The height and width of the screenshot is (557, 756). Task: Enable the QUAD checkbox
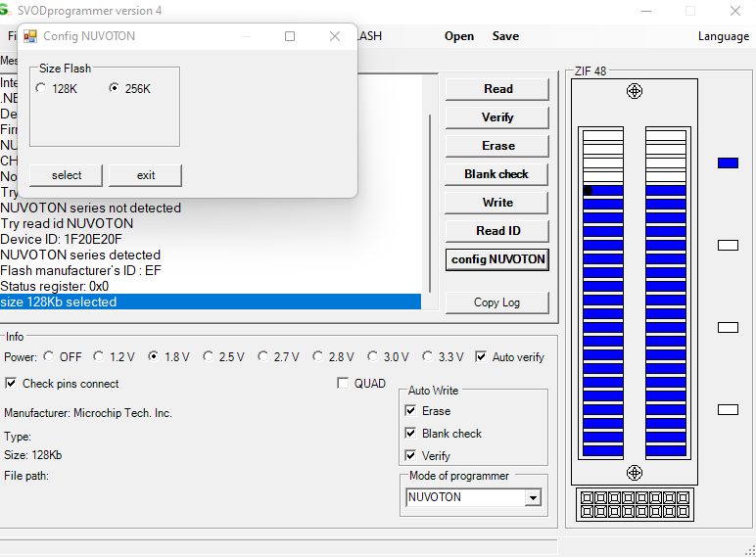343,384
